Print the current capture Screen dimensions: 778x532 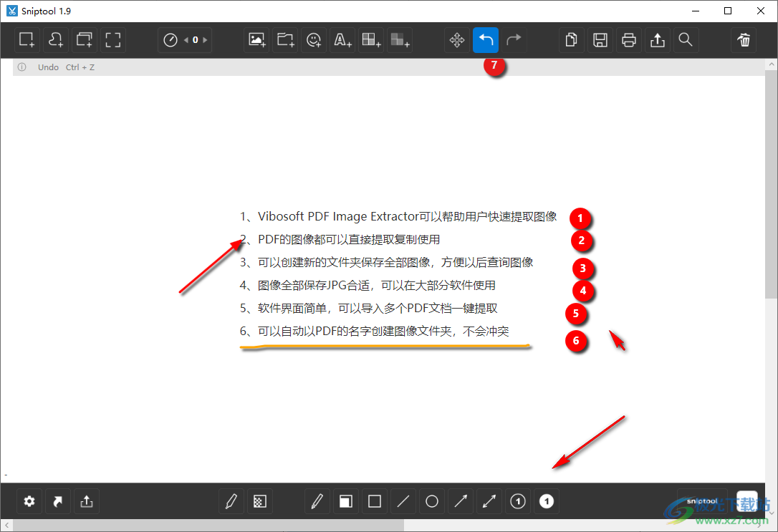coord(628,39)
